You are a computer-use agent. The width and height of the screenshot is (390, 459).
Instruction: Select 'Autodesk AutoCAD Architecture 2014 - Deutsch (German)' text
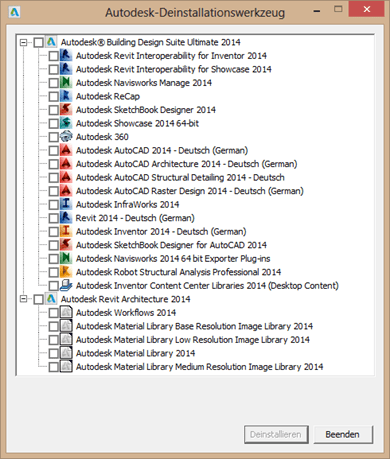click(186, 164)
